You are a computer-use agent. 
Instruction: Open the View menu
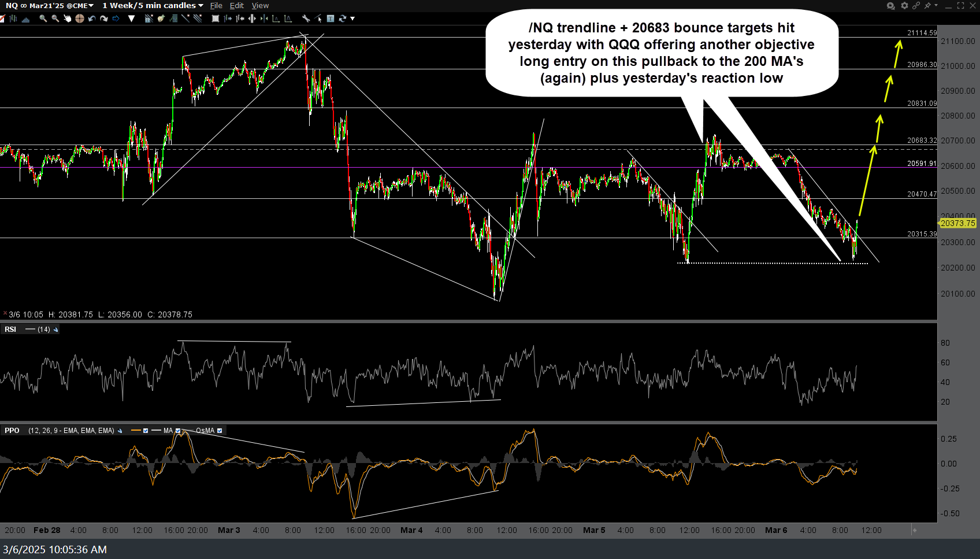pos(260,6)
